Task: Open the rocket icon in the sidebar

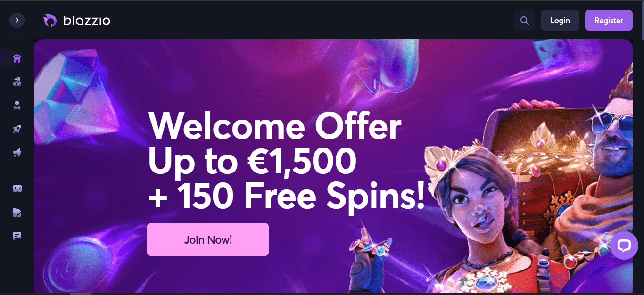Action: (17, 129)
